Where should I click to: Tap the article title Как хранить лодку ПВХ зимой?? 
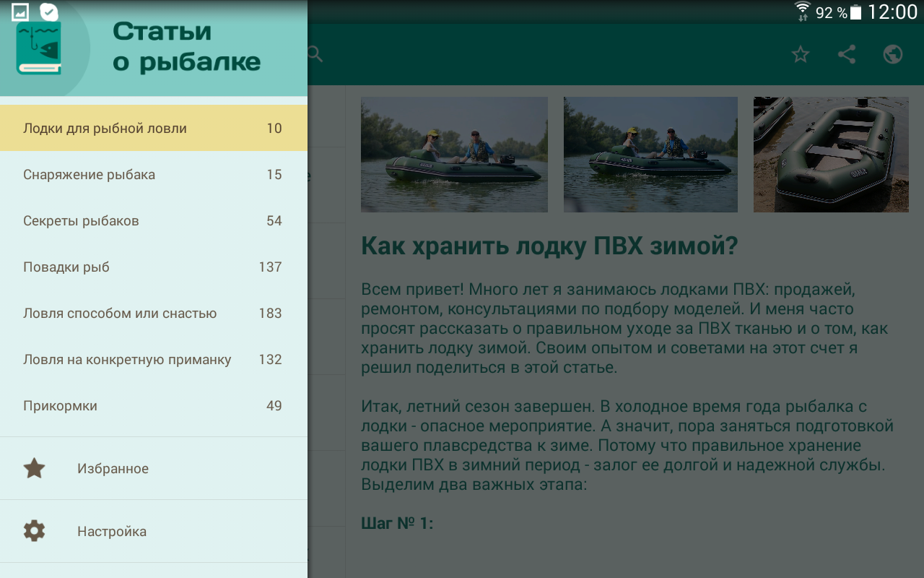pos(549,246)
